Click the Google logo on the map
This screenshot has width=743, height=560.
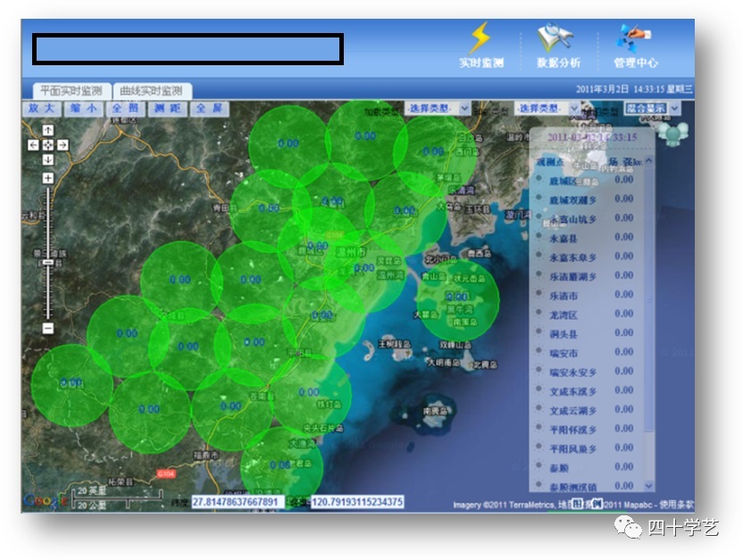45,500
